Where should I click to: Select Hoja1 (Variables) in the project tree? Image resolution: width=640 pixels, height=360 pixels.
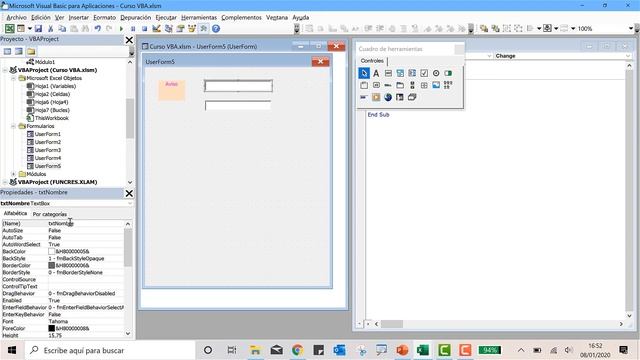click(55, 86)
